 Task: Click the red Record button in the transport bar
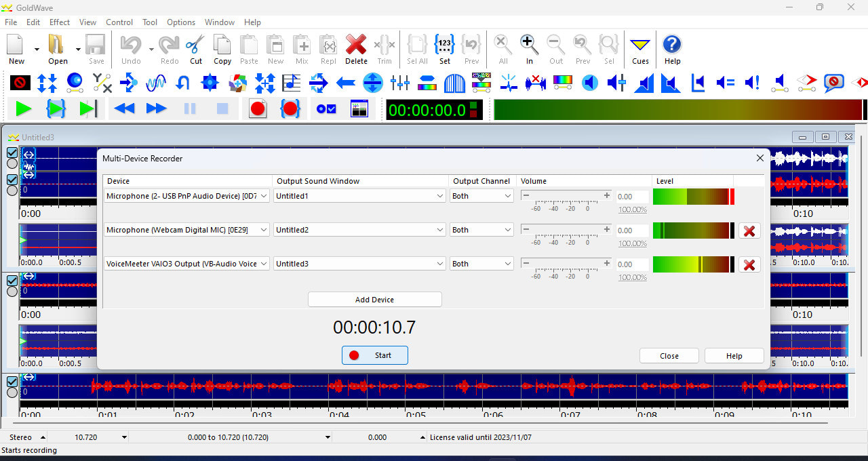tap(258, 108)
